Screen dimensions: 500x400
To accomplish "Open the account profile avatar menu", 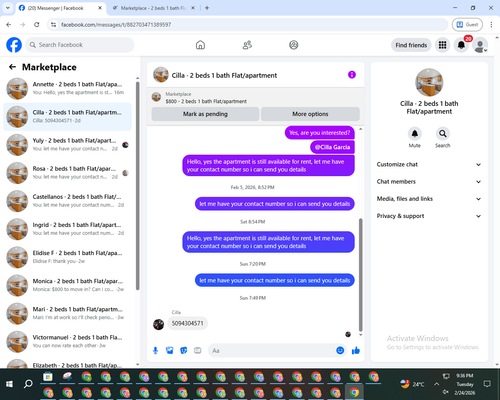I will [x=480, y=45].
